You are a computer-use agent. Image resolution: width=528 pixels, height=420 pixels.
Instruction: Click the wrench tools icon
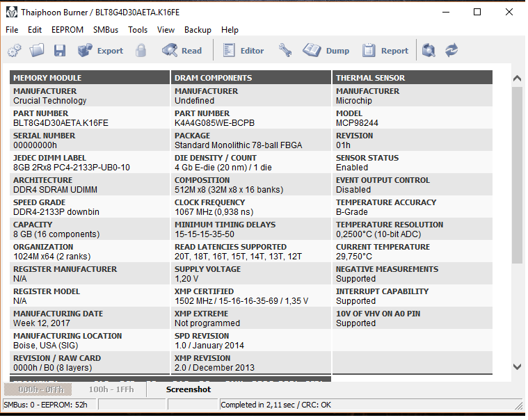pyautogui.click(x=285, y=51)
